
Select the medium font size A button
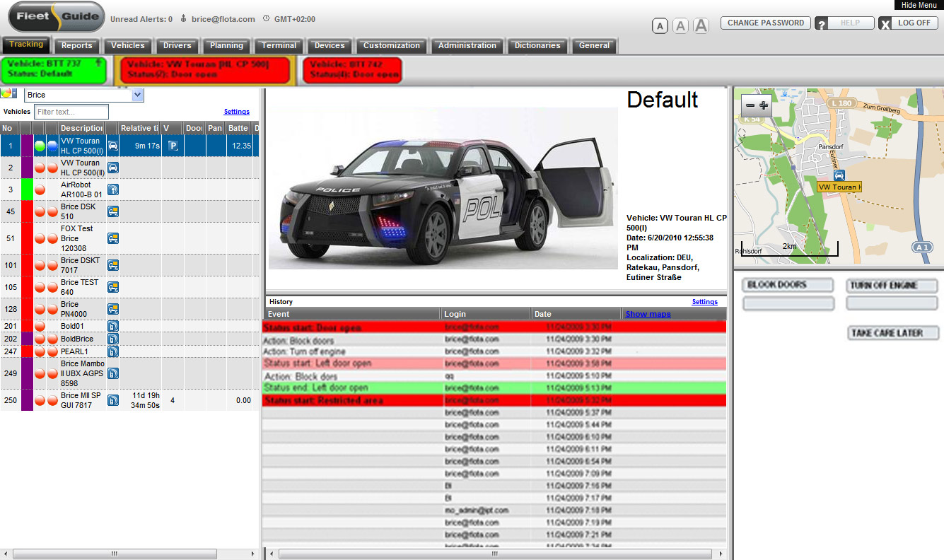point(680,26)
